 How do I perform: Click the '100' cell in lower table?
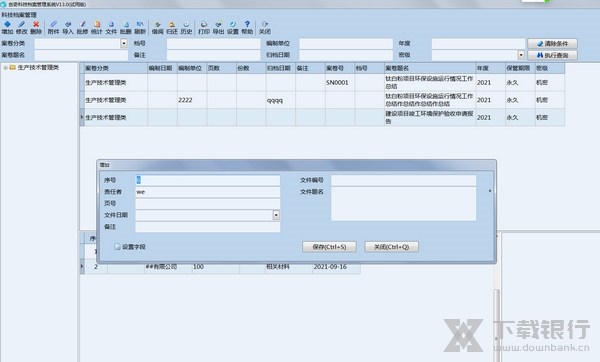point(215,267)
